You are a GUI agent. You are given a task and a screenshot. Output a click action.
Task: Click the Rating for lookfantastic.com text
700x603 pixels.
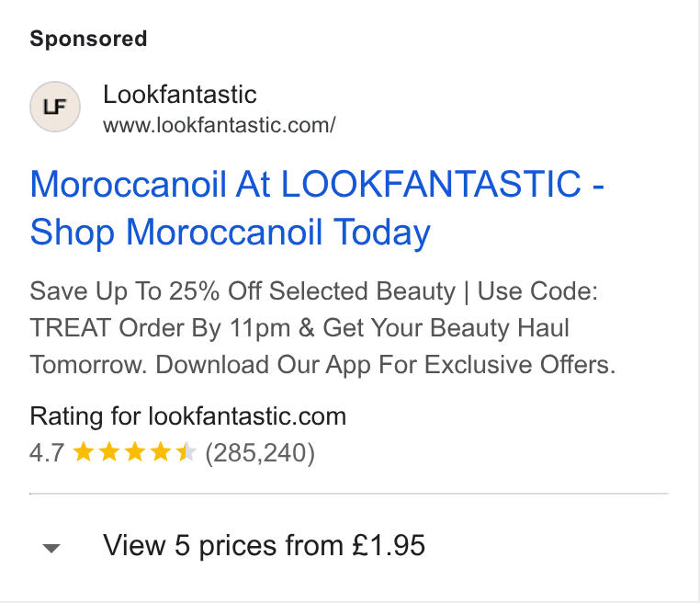click(188, 416)
